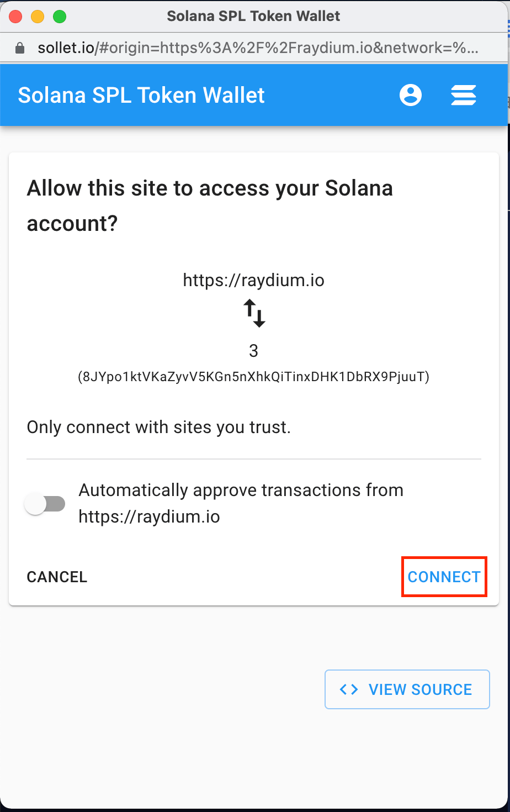Click the 'Solana SPL Token Wallet' blue header title

[x=141, y=95]
